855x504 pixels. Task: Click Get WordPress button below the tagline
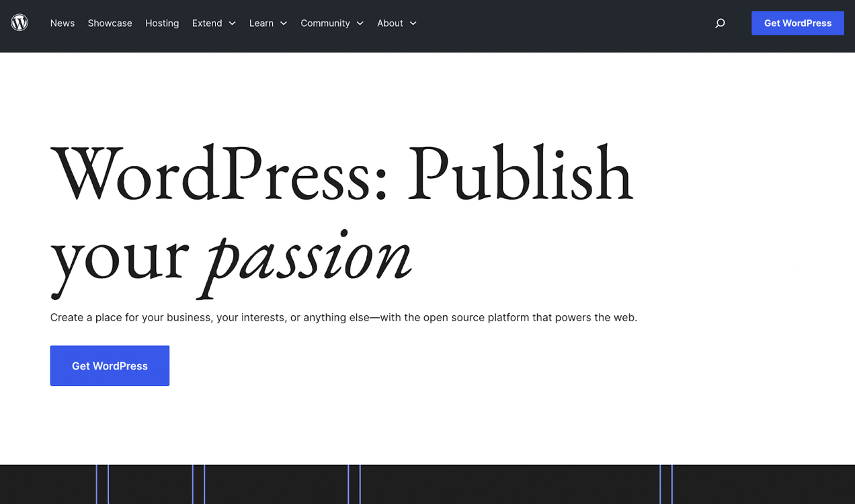coord(110,366)
